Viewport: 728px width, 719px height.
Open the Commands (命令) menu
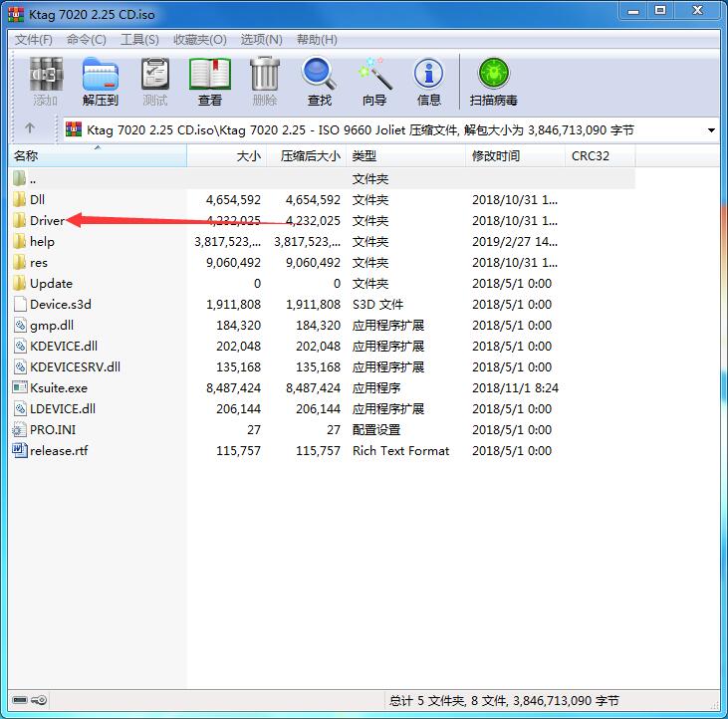(87, 40)
